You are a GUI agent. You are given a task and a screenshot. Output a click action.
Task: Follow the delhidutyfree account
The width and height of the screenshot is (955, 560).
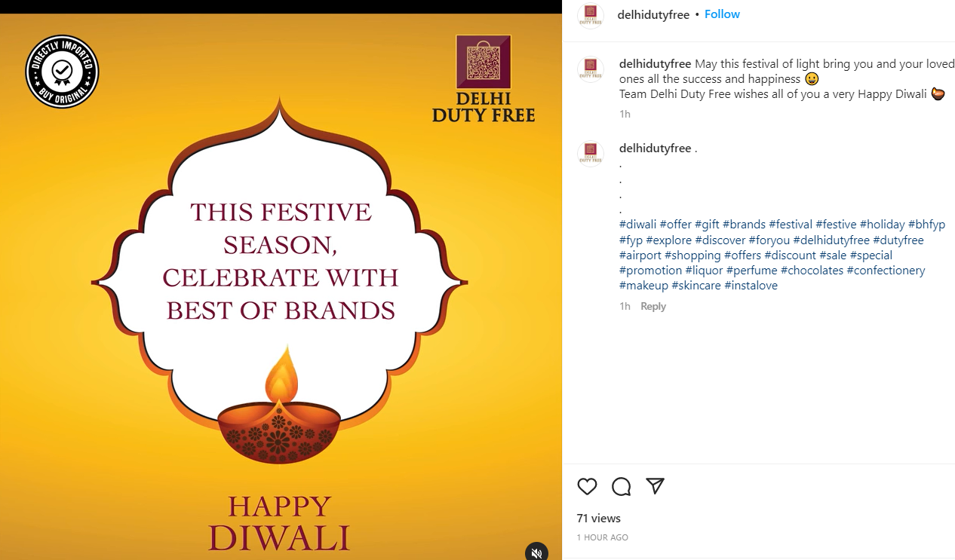pos(722,14)
